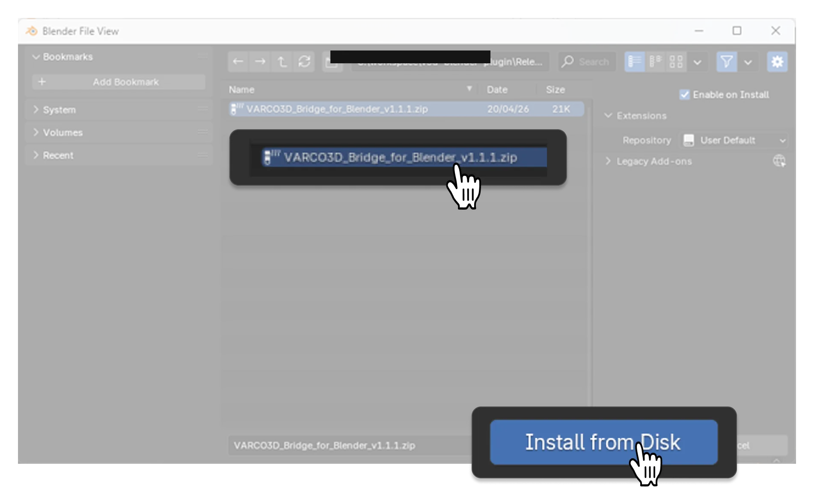Toggle the options region gear icon
Viewport: 814px width, 504px height.
pyautogui.click(x=777, y=62)
